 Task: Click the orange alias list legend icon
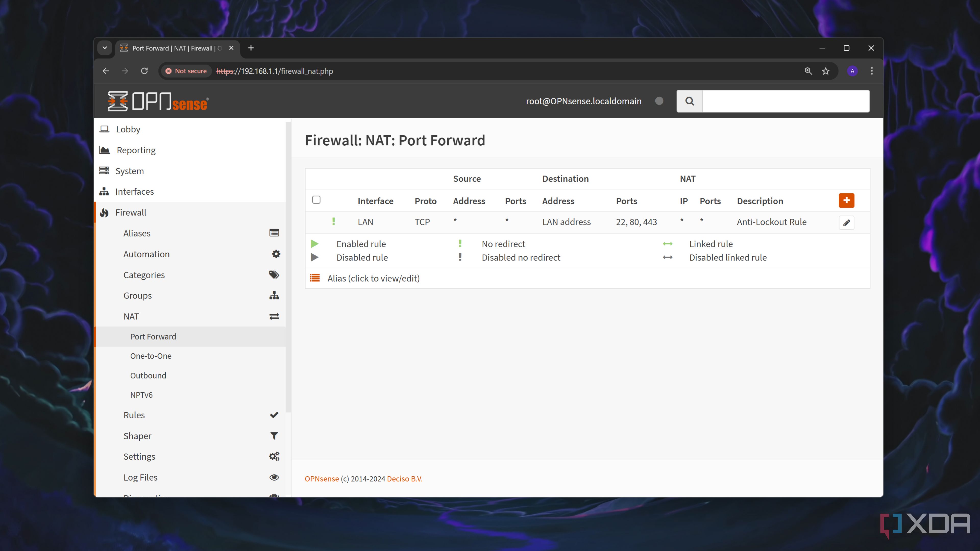(315, 278)
